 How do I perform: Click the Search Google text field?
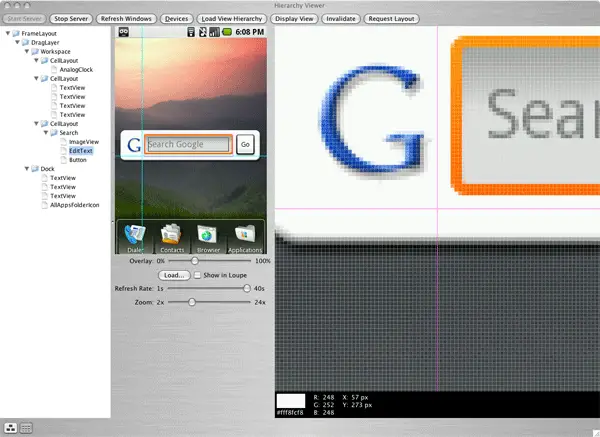tap(188, 145)
